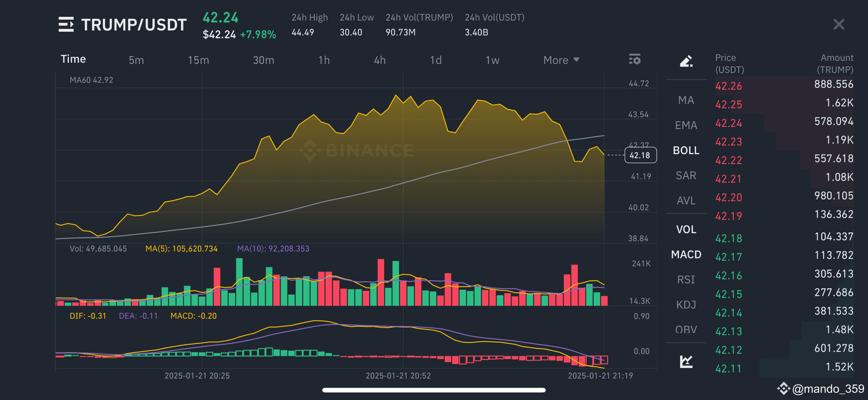868x400 pixels.
Task: Select the 42.20 ask price row
Action: (784, 197)
